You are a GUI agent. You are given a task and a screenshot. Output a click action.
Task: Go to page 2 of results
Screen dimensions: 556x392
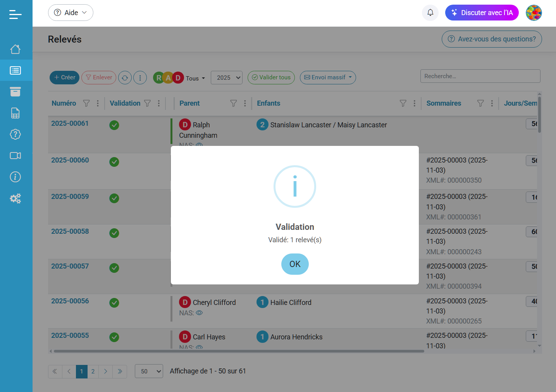point(93,371)
